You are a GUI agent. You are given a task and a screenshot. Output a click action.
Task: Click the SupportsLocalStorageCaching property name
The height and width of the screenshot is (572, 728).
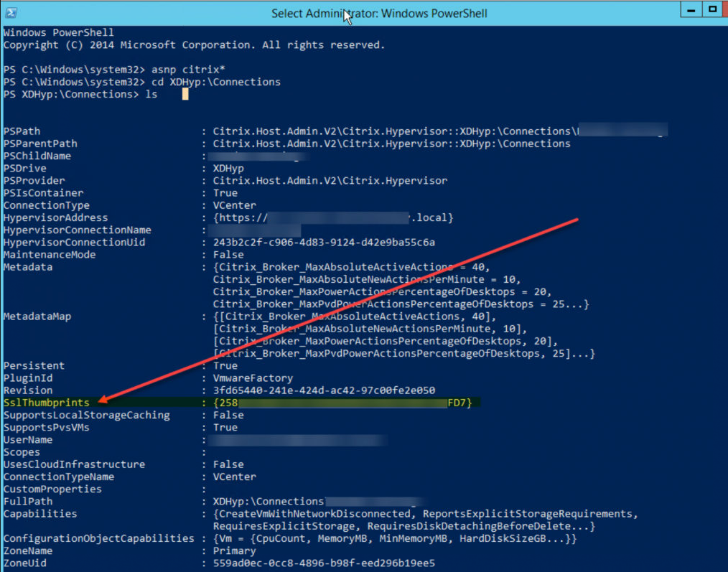pos(86,415)
